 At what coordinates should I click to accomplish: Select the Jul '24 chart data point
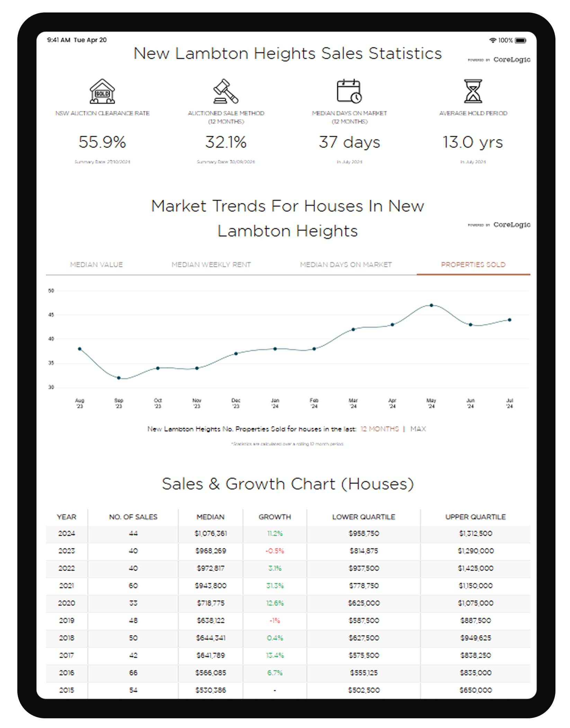(x=509, y=320)
